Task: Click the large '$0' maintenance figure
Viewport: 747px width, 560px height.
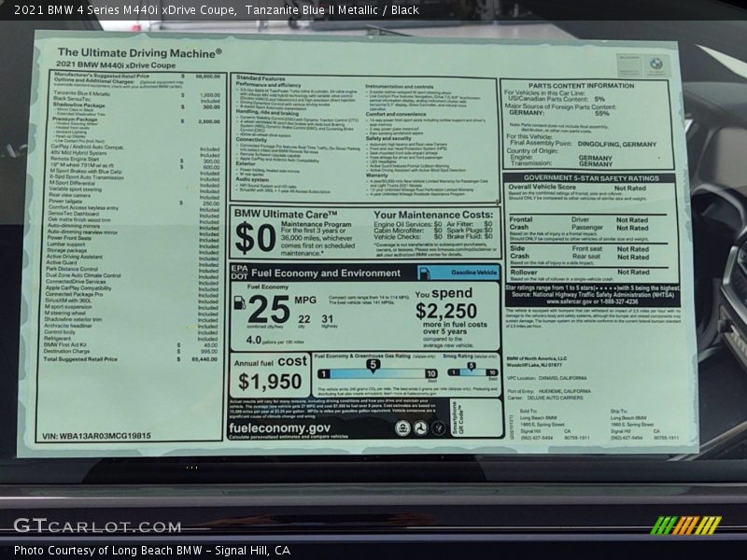Action: tap(256, 238)
